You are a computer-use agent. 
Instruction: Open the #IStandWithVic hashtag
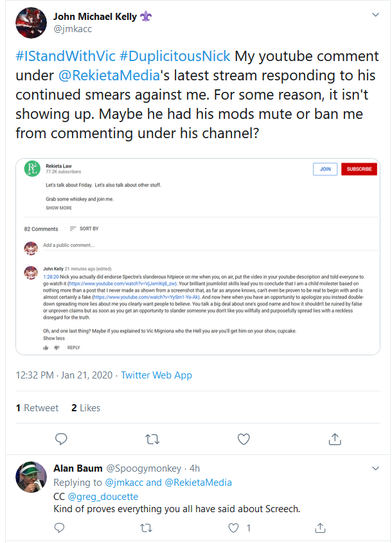(66, 56)
